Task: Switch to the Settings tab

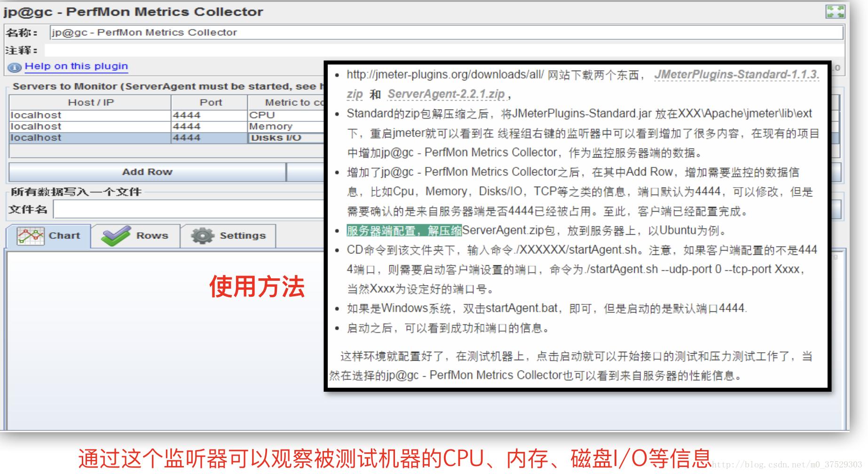Action: pos(242,235)
